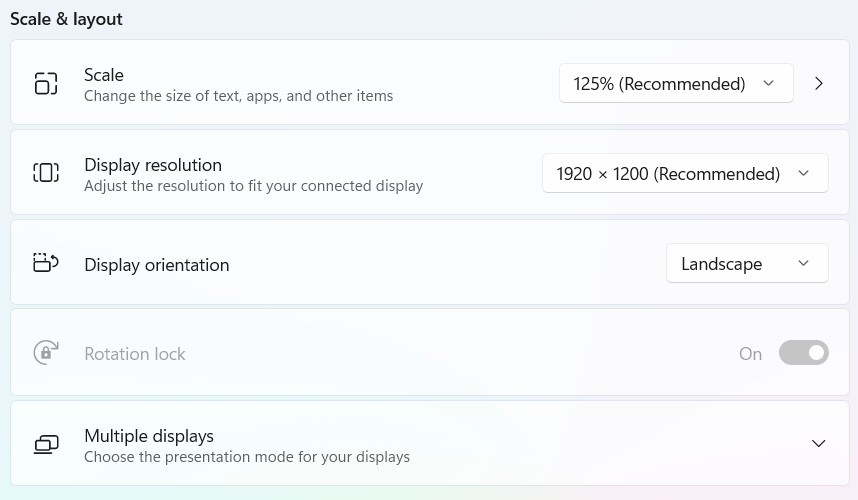Image resolution: width=858 pixels, height=500 pixels.
Task: Click the Display orientation label
Action: pyautogui.click(x=156, y=265)
